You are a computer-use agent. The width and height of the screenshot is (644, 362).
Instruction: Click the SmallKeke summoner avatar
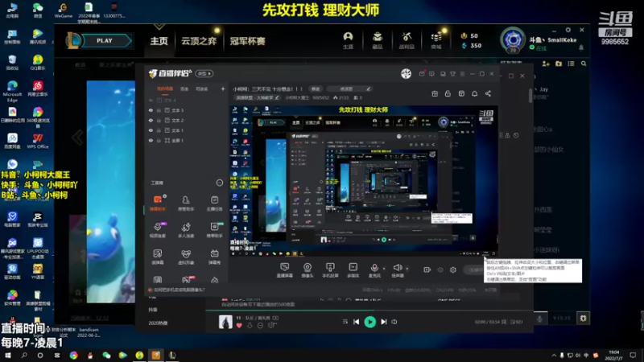pyautogui.click(x=513, y=39)
